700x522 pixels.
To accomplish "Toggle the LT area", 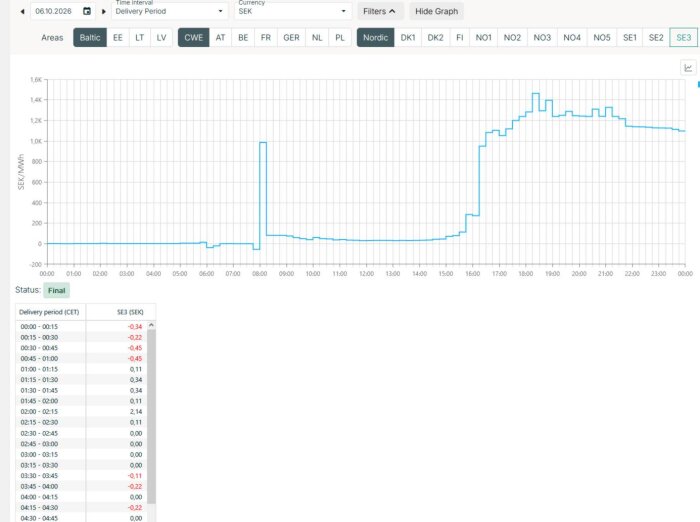I will [140, 38].
